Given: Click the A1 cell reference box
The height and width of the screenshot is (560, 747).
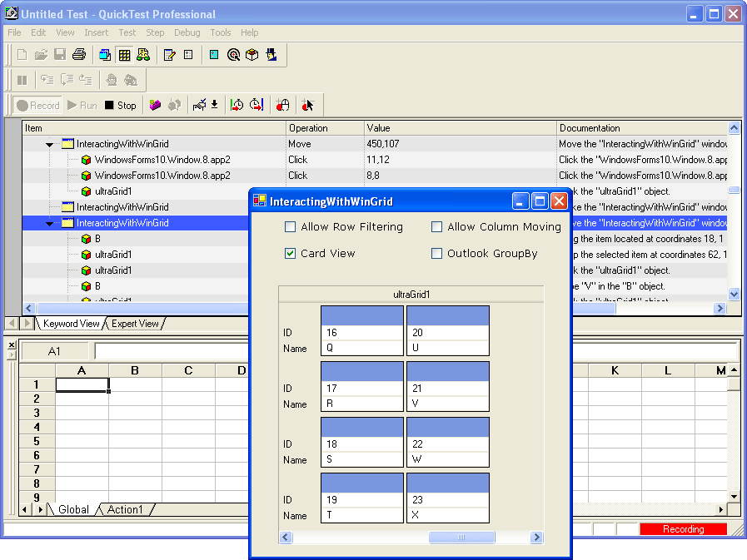Looking at the screenshot, I should 55,351.
